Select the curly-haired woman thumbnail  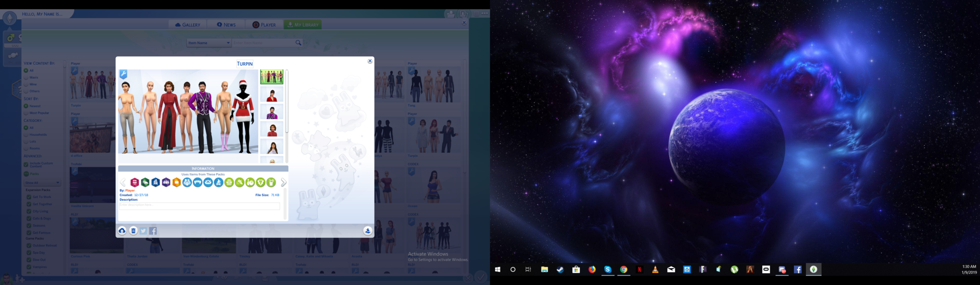coord(272,129)
